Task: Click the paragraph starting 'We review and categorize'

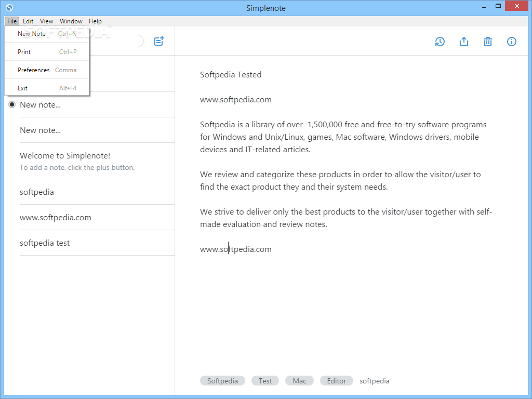Action: click(340, 180)
